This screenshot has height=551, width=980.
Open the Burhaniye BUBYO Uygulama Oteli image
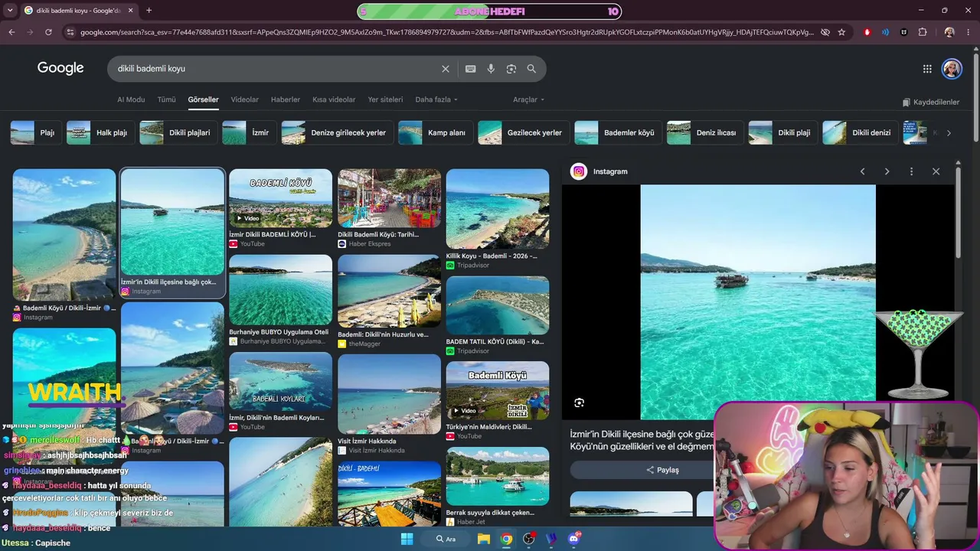click(x=280, y=290)
